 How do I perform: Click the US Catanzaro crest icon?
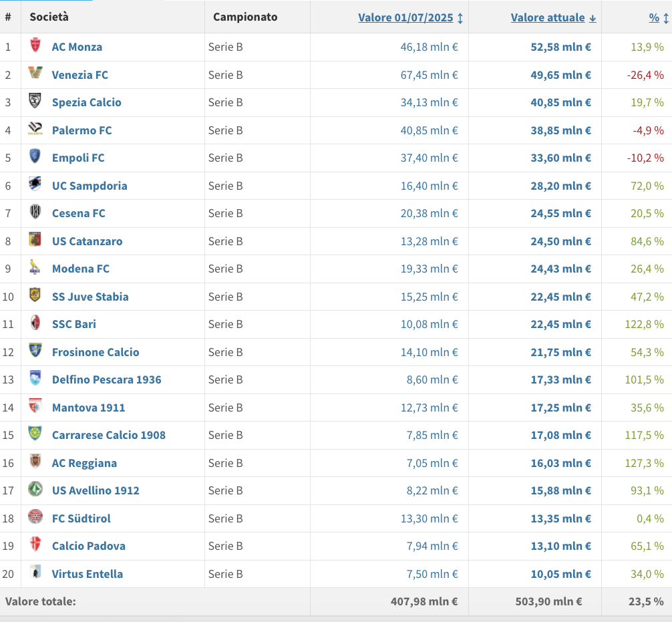click(35, 240)
